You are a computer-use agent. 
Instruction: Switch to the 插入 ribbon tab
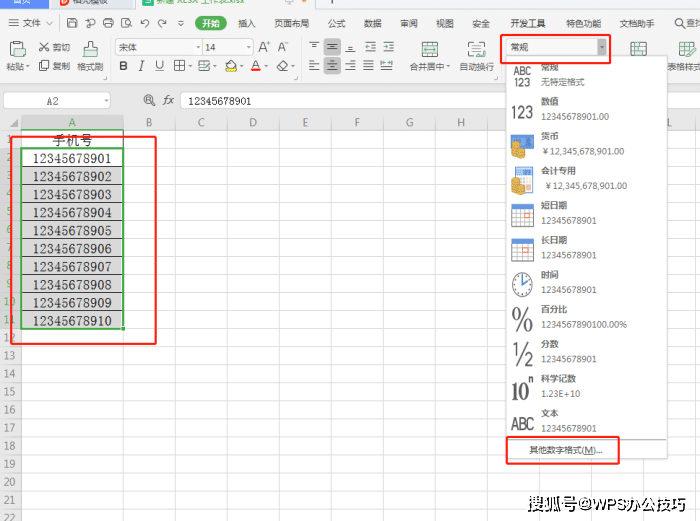[246, 23]
